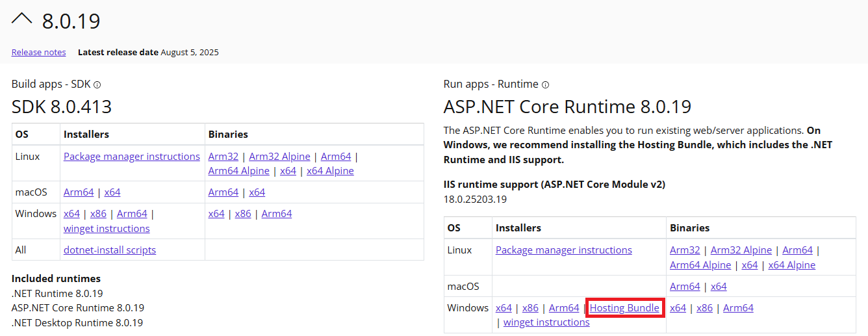Download ASP.NET Runtime Linux Arm32 Alpine binary
Viewport: 868px width, 336px height.
point(741,250)
